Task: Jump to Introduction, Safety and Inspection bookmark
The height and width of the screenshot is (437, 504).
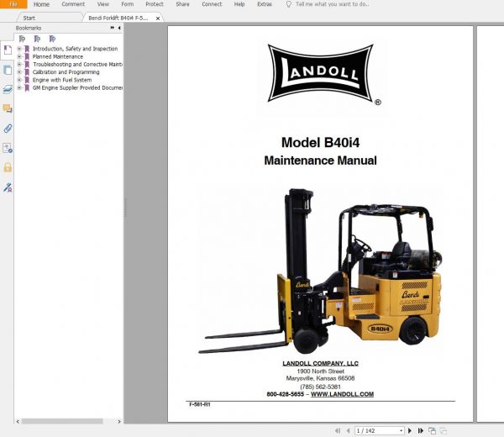Action: click(76, 49)
